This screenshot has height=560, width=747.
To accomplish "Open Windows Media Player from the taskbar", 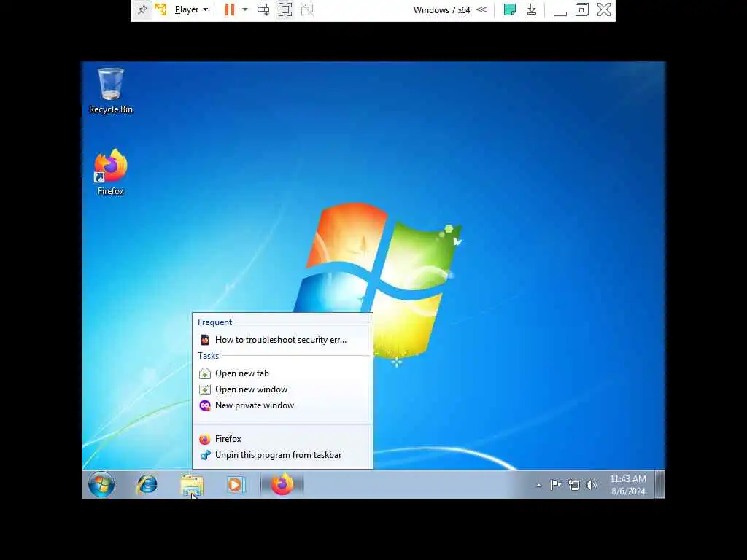I will [x=236, y=485].
